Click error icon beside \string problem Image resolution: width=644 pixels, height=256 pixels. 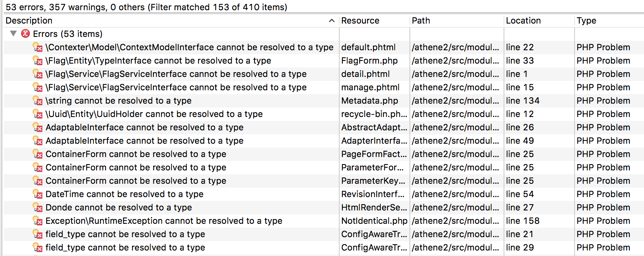click(38, 101)
